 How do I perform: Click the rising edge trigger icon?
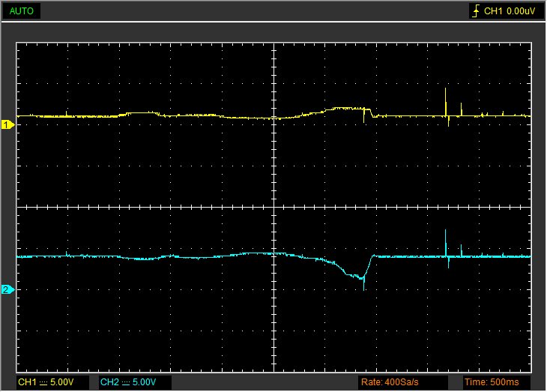[x=476, y=11]
